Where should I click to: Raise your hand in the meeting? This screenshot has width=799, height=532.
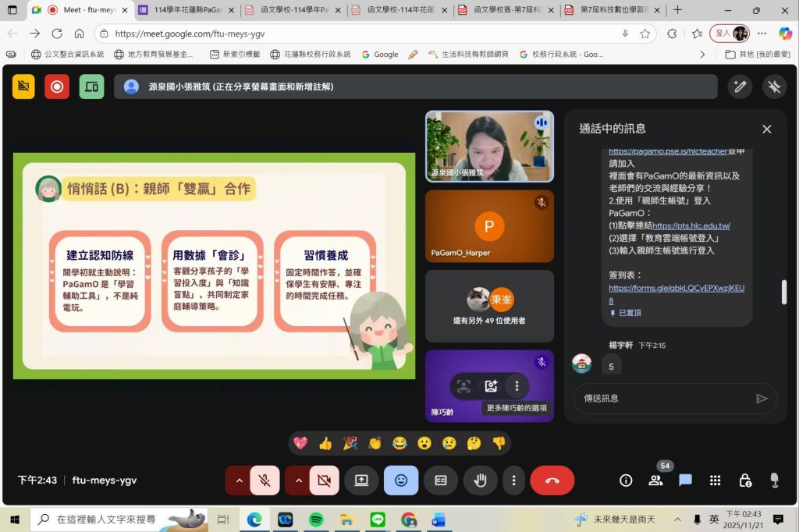coord(480,481)
